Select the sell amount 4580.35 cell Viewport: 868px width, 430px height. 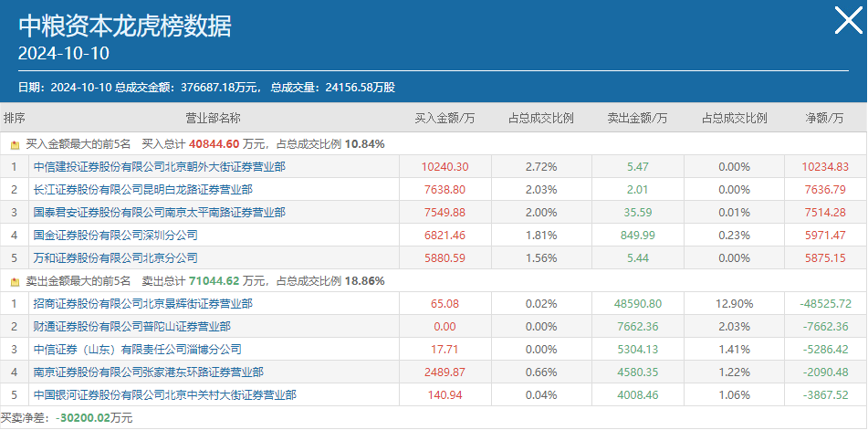[638, 372]
